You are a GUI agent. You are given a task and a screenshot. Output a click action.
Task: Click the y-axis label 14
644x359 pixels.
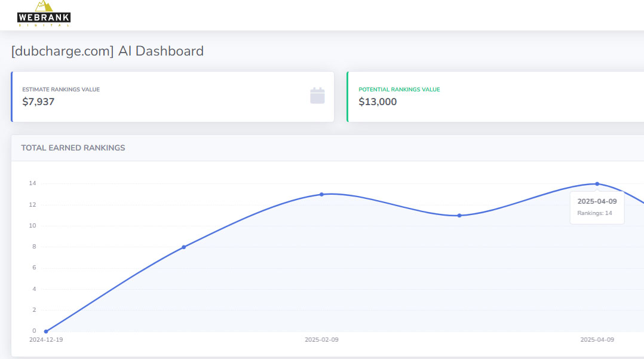32,183
